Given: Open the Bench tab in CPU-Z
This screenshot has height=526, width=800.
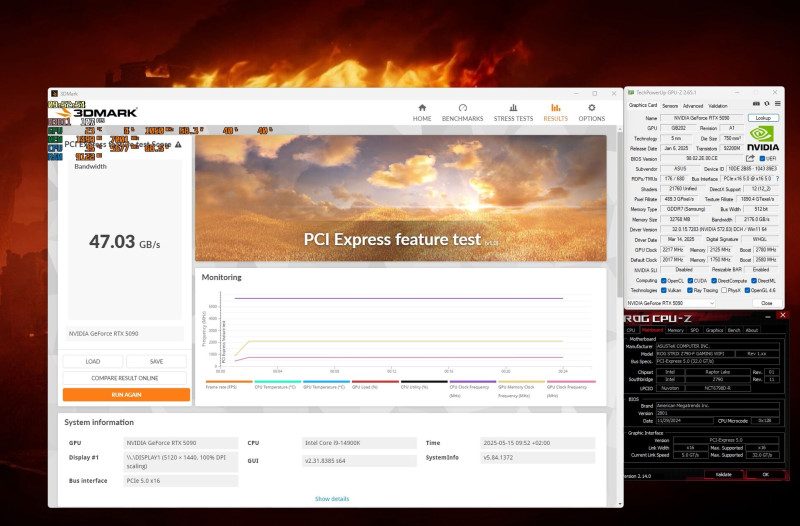Looking at the screenshot, I should tap(734, 330).
